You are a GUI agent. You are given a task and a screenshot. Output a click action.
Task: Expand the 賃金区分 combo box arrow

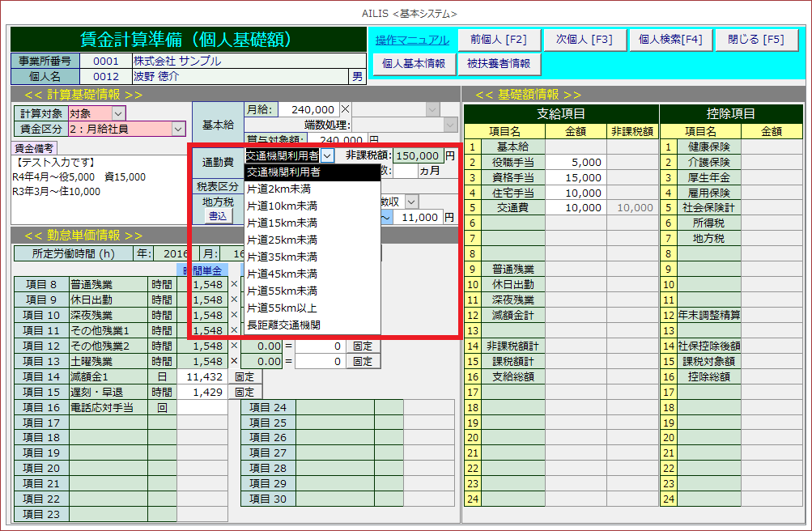point(178,129)
